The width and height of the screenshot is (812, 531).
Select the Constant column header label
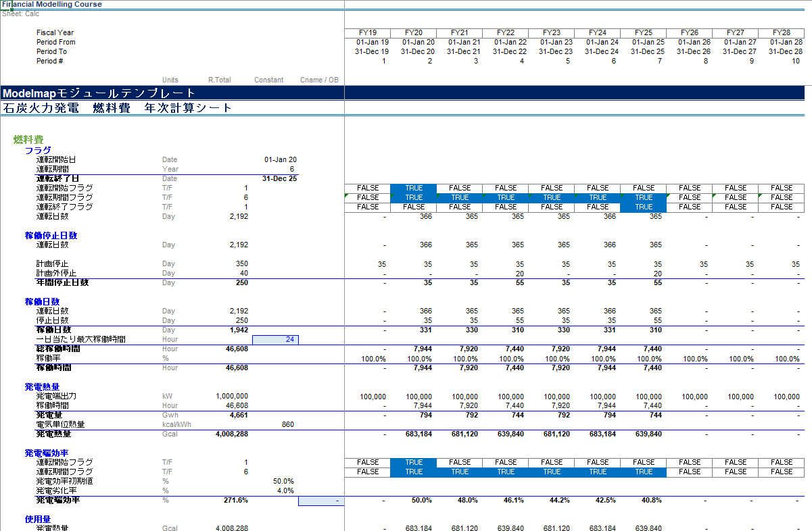pos(268,80)
